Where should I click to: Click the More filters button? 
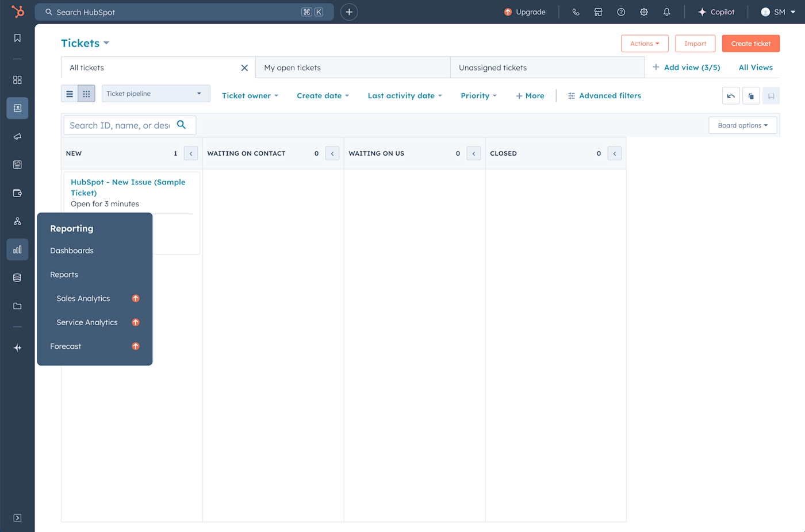coord(530,96)
